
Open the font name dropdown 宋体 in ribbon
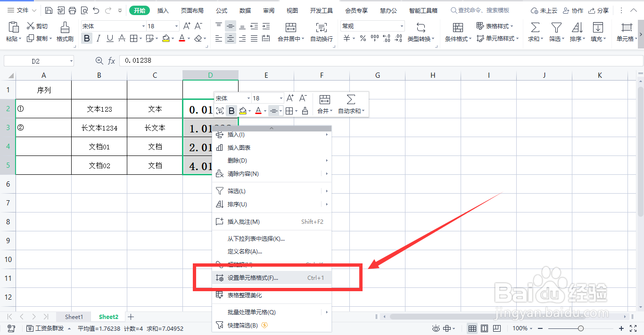tap(143, 26)
